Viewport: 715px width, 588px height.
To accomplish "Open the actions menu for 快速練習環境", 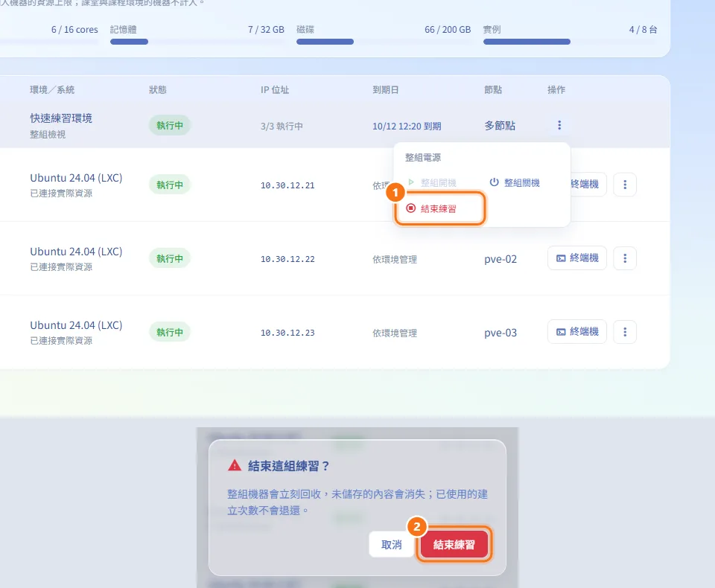I will [559, 125].
